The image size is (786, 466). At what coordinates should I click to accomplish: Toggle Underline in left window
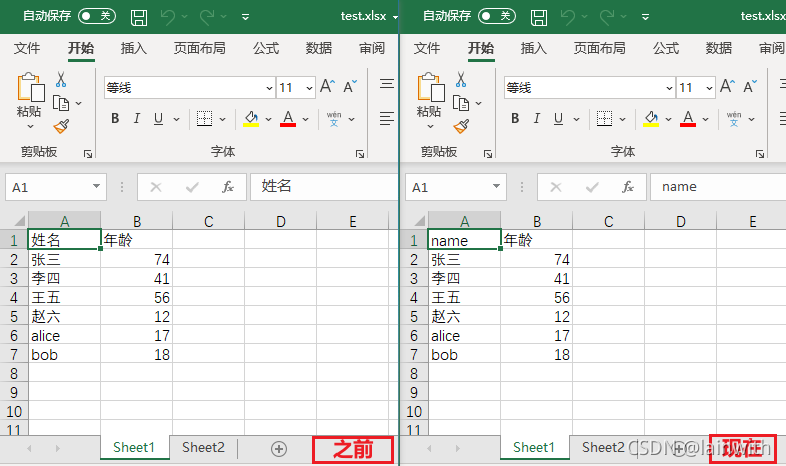coord(158,119)
